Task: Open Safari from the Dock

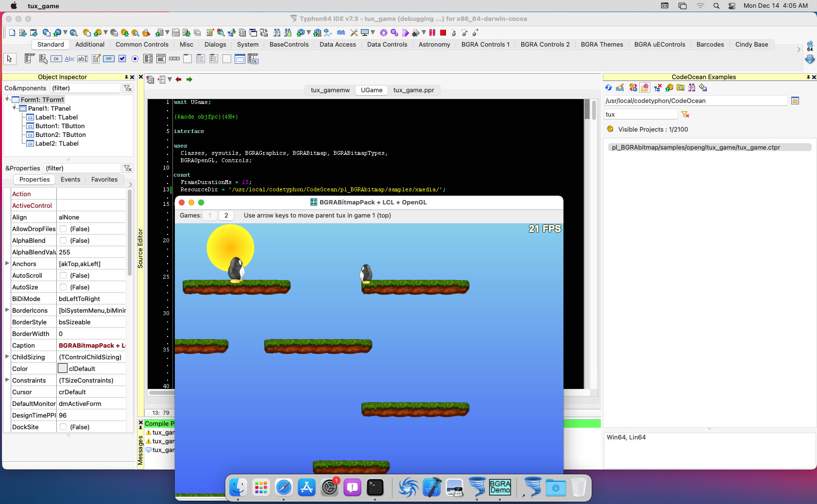Action: point(284,487)
